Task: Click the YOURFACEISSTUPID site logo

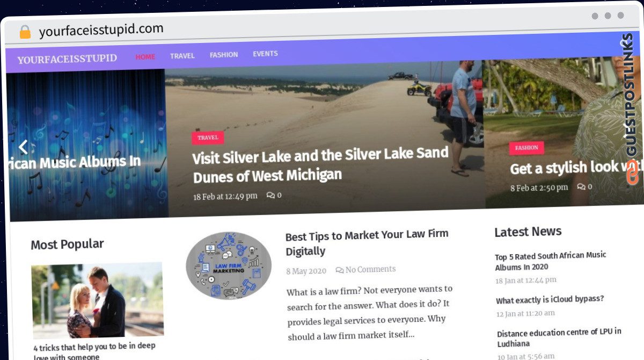Action: point(67,59)
